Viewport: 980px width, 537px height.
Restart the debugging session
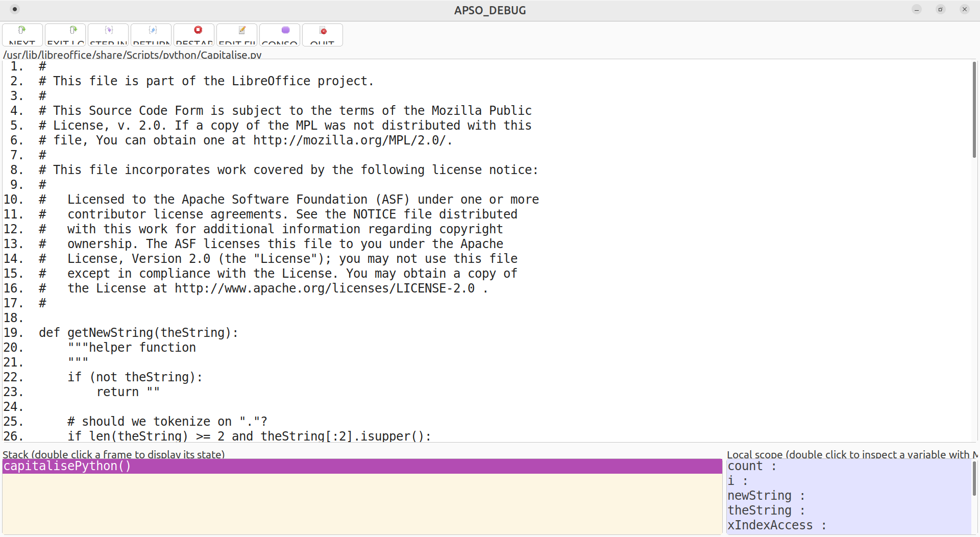(194, 35)
